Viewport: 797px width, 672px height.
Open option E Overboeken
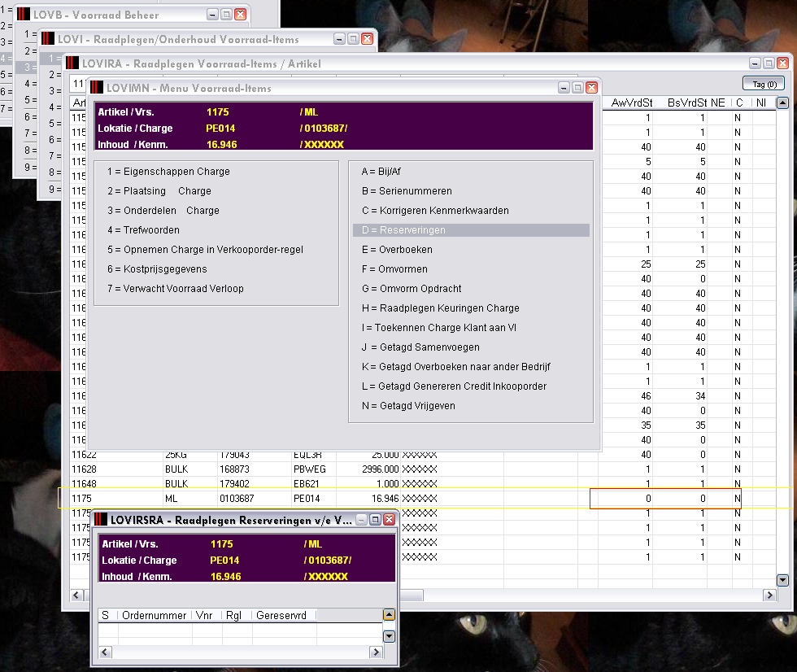[x=397, y=250]
